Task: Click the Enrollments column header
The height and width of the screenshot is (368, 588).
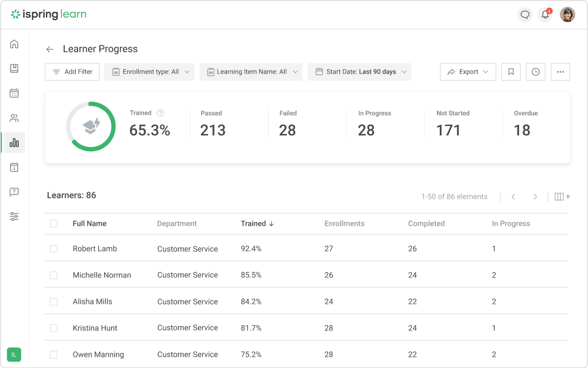Action: click(344, 223)
